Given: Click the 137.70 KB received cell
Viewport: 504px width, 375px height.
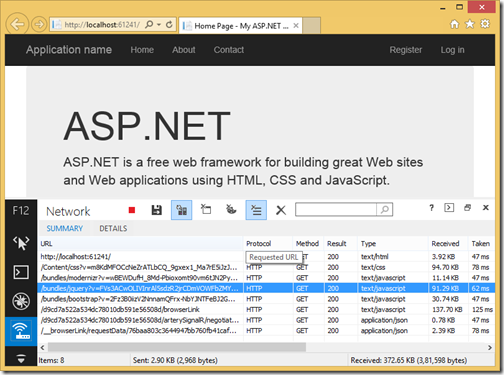Looking at the screenshot, I should pyautogui.click(x=447, y=310).
